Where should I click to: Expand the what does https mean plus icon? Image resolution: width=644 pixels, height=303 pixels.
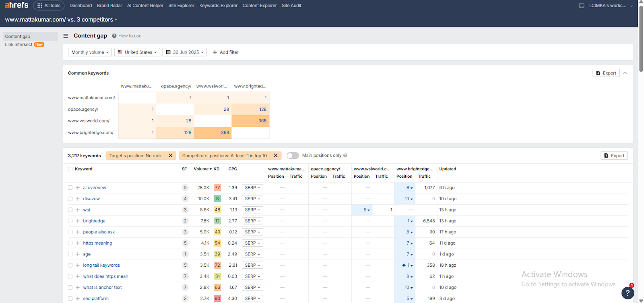tap(78, 276)
